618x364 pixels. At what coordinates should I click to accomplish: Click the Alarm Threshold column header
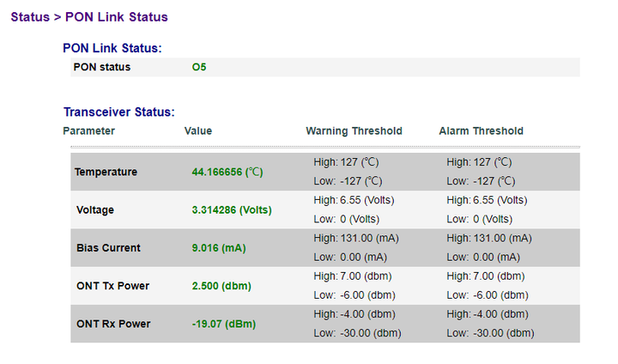[x=482, y=131]
